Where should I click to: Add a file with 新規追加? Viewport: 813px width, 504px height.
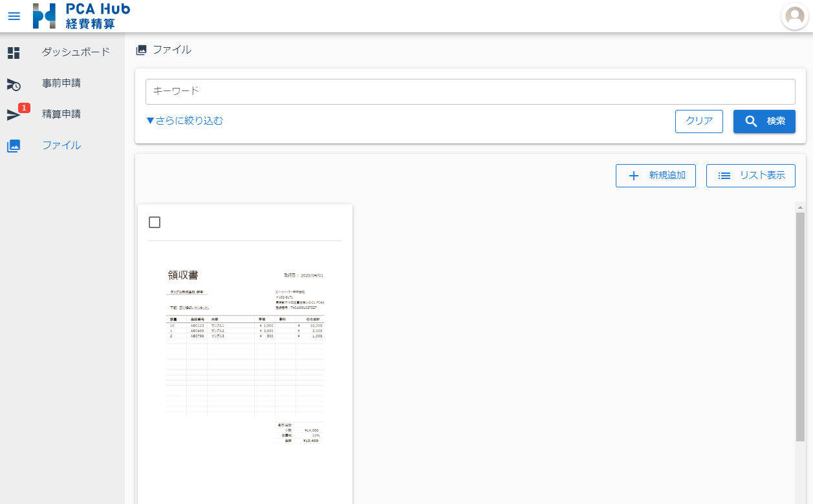pyautogui.click(x=655, y=175)
